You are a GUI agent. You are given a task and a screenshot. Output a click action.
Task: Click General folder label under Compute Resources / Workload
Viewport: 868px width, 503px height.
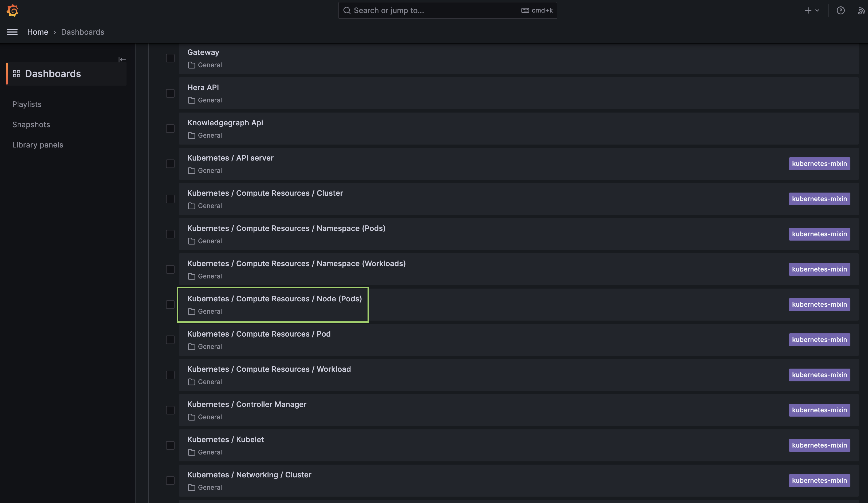(x=210, y=382)
